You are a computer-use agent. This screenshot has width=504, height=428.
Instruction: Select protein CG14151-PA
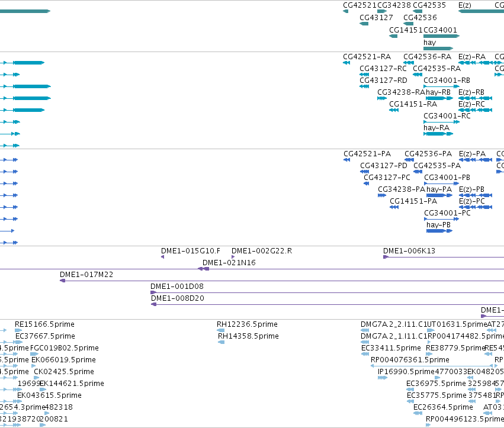point(413,201)
